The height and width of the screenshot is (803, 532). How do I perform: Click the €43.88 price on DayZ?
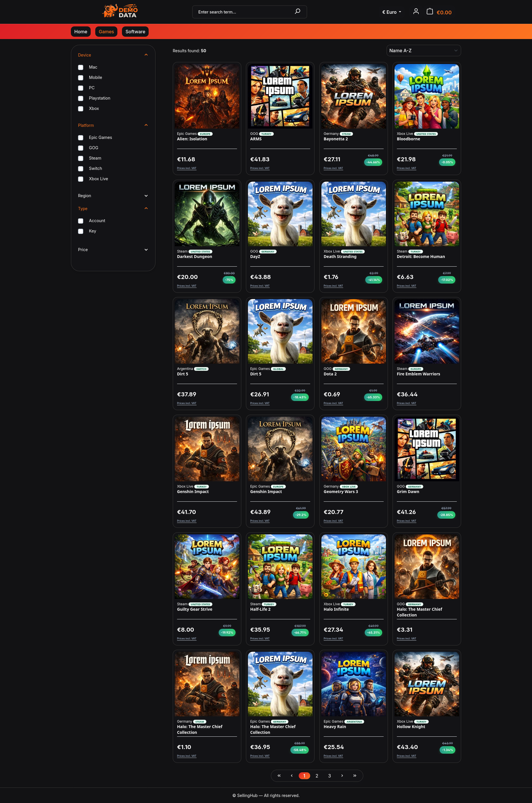[x=261, y=277]
